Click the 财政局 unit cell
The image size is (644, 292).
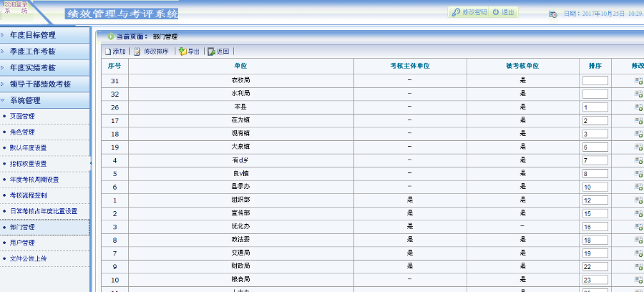click(x=240, y=266)
